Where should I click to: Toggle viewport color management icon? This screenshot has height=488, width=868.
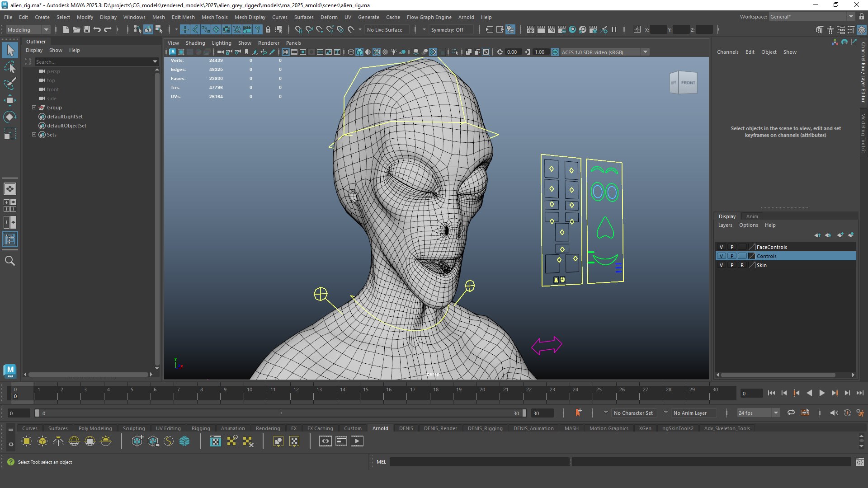(555, 52)
